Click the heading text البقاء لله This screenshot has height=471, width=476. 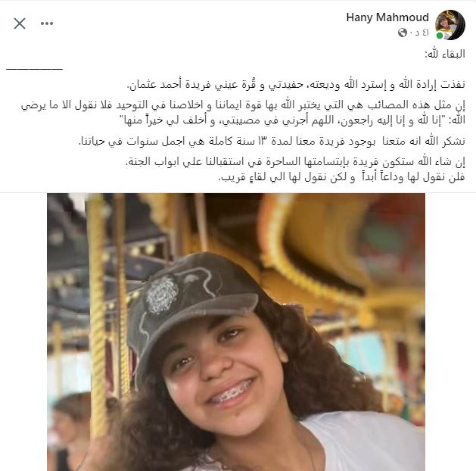[x=445, y=54]
